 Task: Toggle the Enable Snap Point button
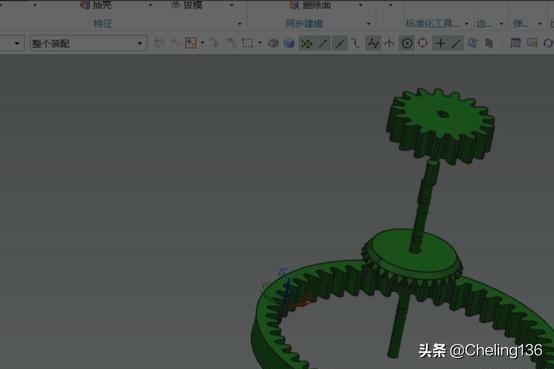tap(306, 43)
